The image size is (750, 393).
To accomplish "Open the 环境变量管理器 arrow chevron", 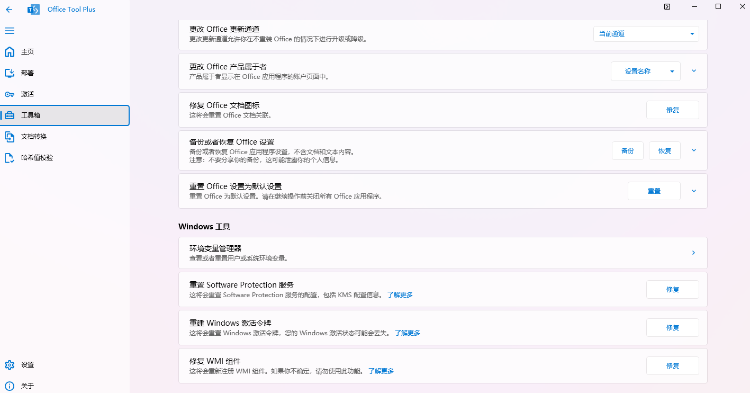I will click(x=694, y=252).
